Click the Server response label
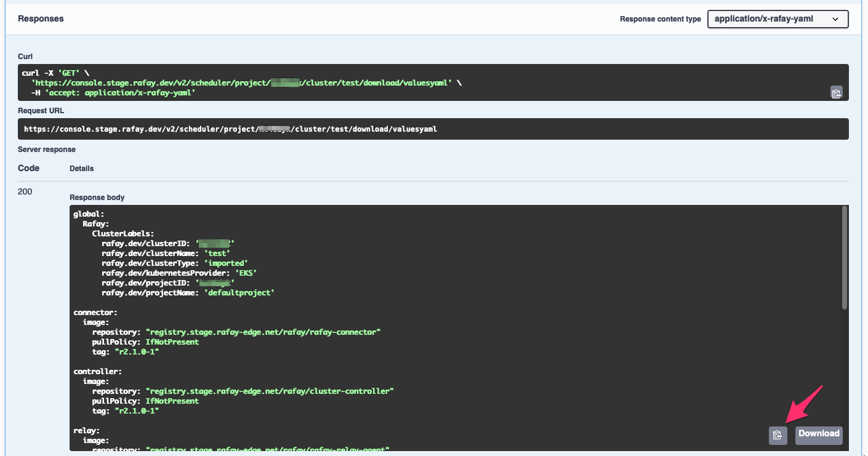This screenshot has height=456, width=868. 47,150
